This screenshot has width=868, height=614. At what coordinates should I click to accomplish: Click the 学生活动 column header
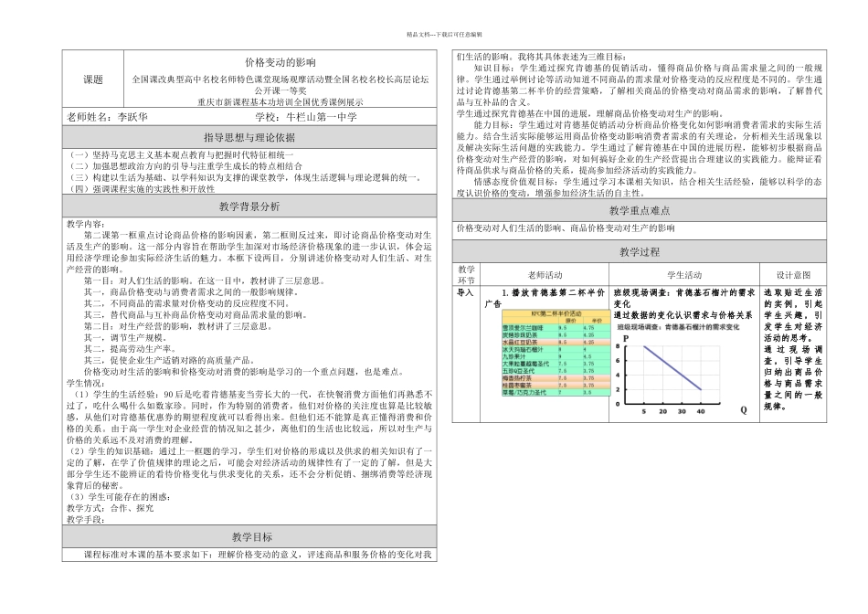[684, 275]
